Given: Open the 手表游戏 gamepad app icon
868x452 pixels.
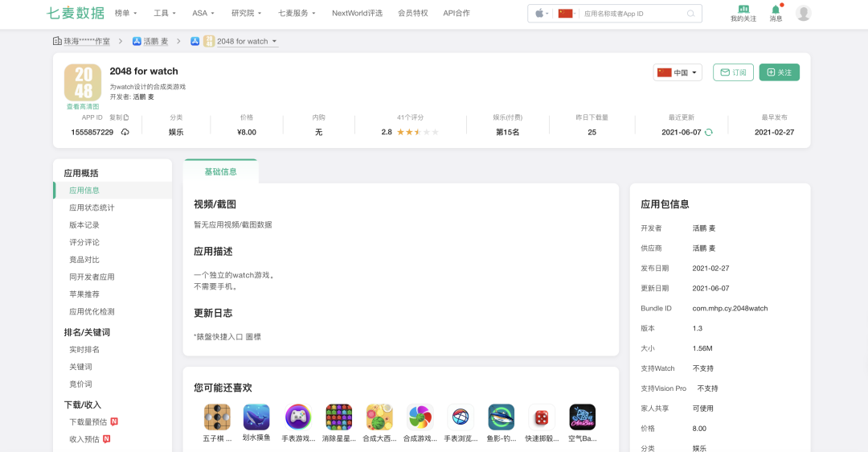Looking at the screenshot, I should click(x=298, y=417).
